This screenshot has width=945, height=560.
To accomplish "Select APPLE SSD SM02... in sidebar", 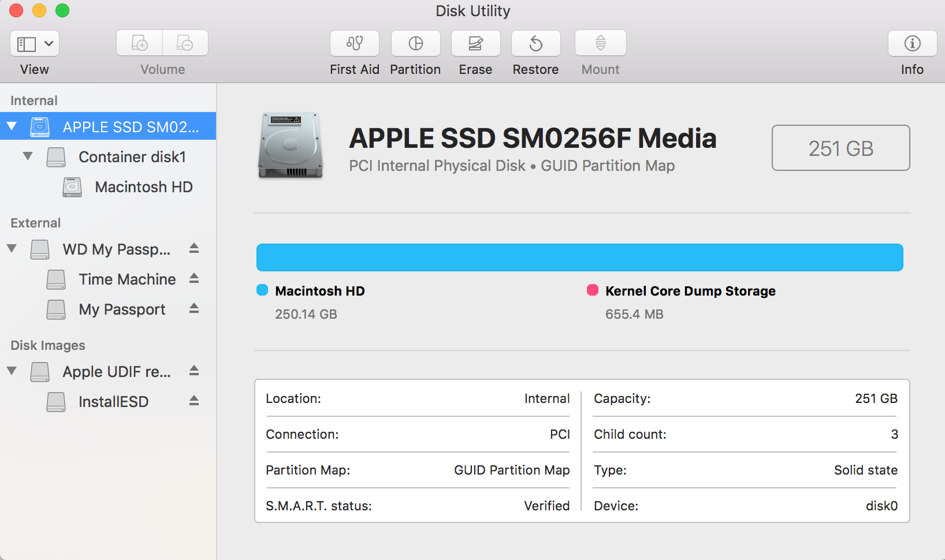I will click(108, 126).
